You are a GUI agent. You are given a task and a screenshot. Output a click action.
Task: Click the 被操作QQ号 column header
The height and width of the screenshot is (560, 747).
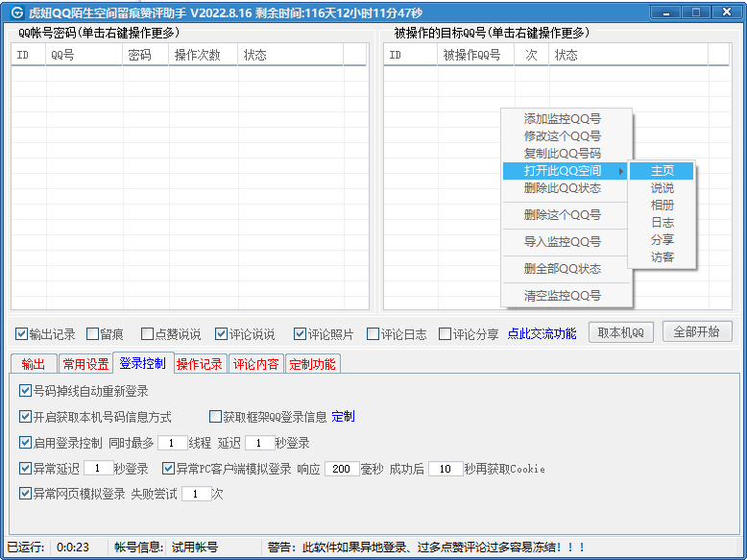[x=476, y=55]
